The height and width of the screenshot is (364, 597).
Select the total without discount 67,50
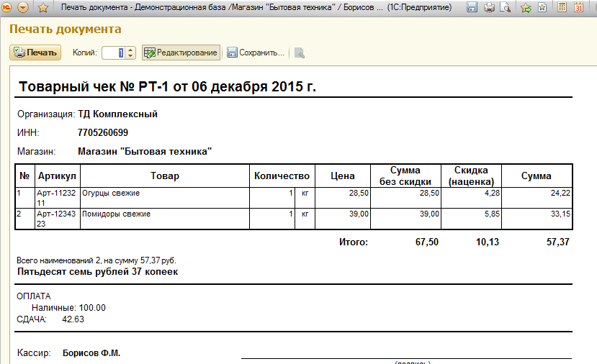[427, 242]
